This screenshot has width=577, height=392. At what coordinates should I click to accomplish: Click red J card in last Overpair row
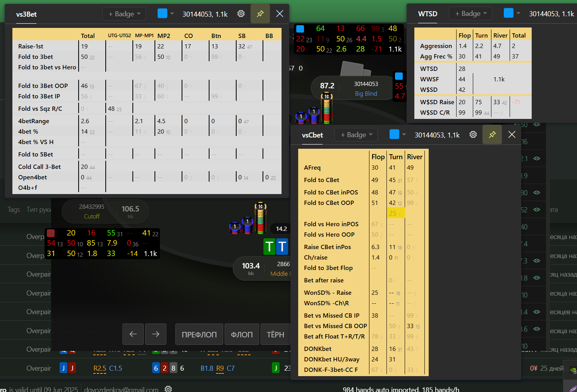click(x=72, y=368)
